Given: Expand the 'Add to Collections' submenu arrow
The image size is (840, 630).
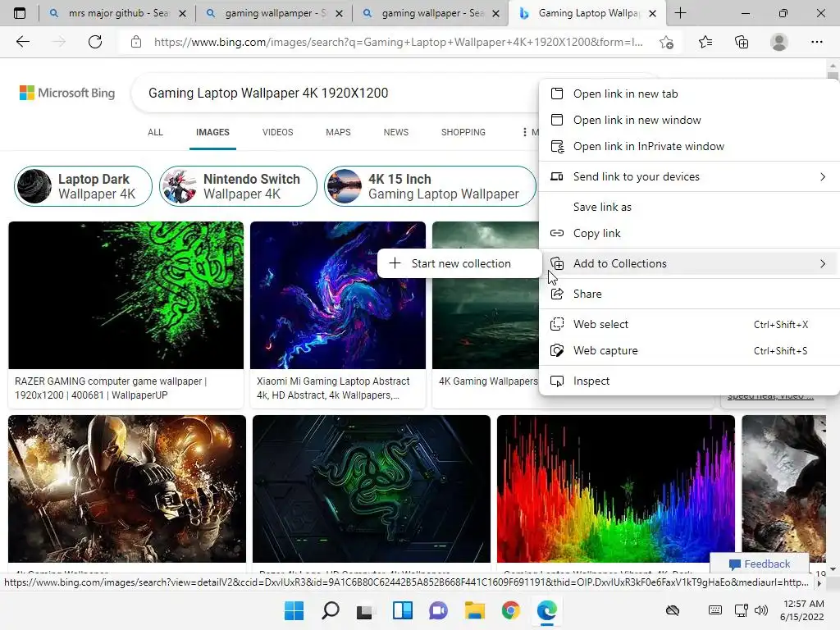Looking at the screenshot, I should 823,263.
